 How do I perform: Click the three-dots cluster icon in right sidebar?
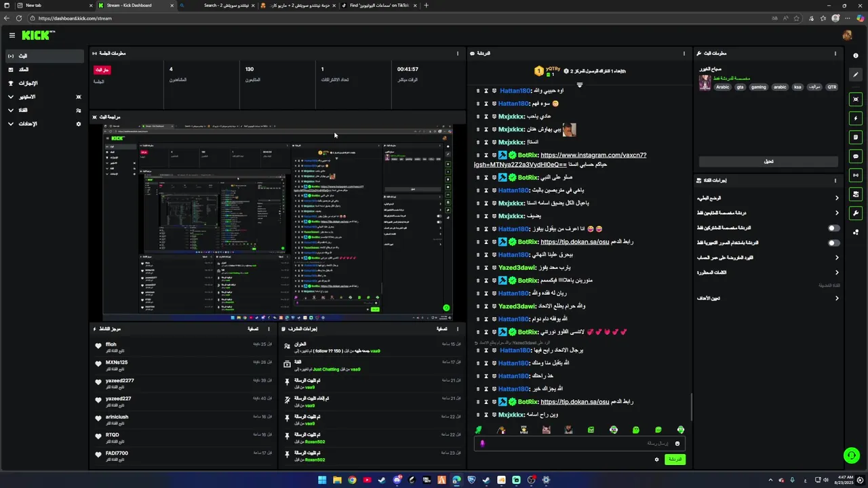(x=856, y=232)
